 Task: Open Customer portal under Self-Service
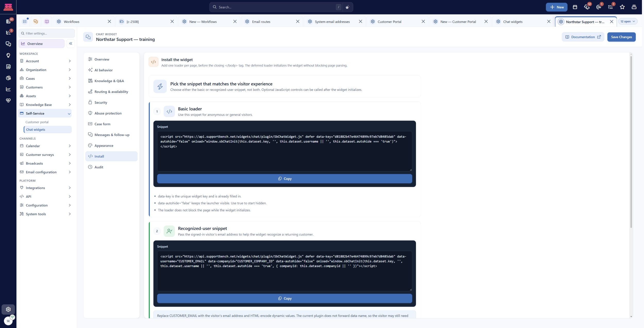(x=37, y=122)
